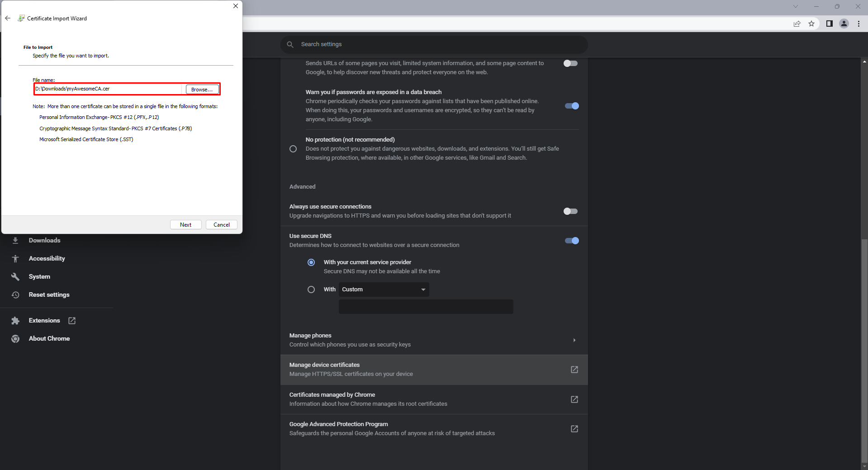Click the Browse button for file name
The width and height of the screenshot is (868, 470).
[202, 90]
